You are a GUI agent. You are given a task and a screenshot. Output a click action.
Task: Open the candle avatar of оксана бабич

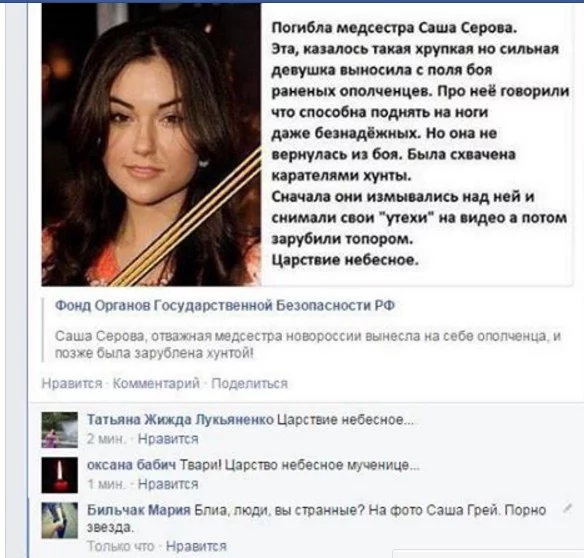coord(60,475)
